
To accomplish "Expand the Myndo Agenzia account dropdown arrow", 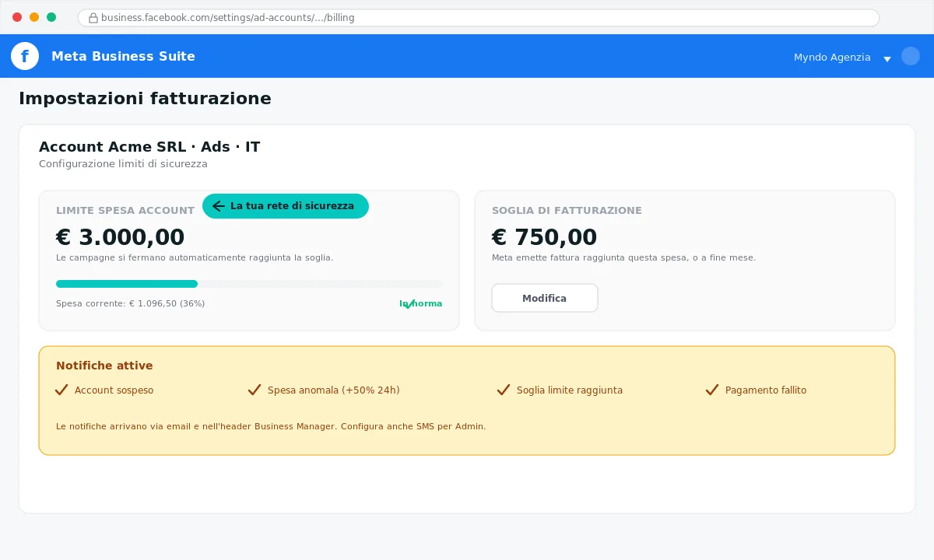I will (x=887, y=58).
